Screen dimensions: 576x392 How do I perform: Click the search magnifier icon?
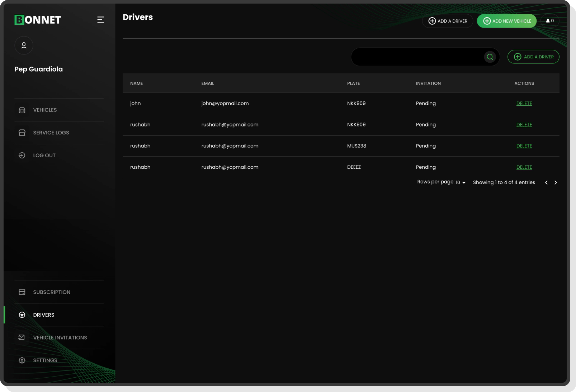[490, 57]
